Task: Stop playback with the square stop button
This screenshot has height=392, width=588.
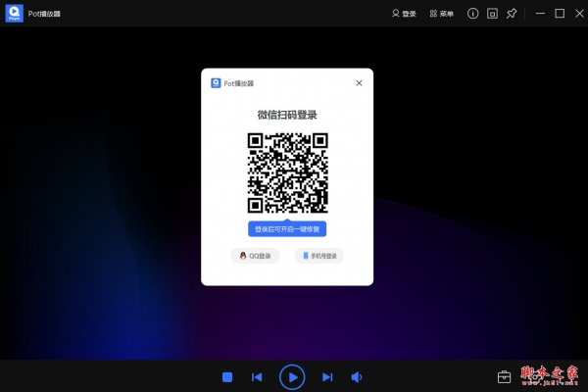Action: click(226, 376)
